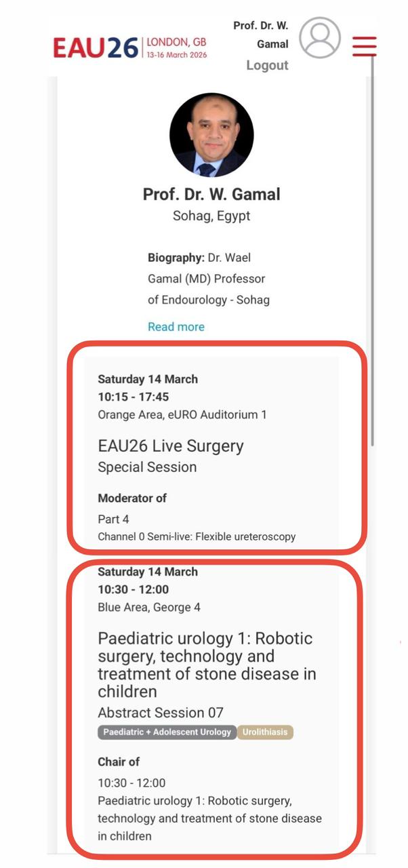Click Channel 0 Semi-live Flexible ureteroscopy entry
The width and height of the screenshot is (408, 868).
coord(197,536)
